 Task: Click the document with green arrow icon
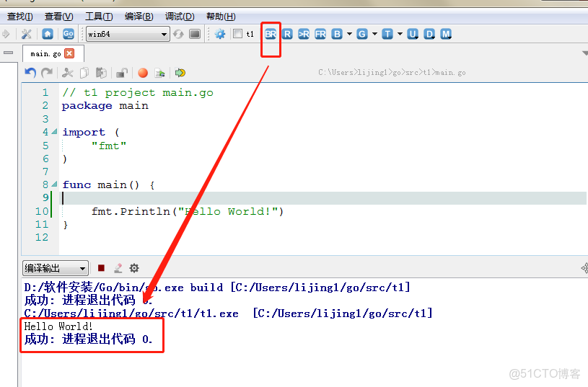160,73
